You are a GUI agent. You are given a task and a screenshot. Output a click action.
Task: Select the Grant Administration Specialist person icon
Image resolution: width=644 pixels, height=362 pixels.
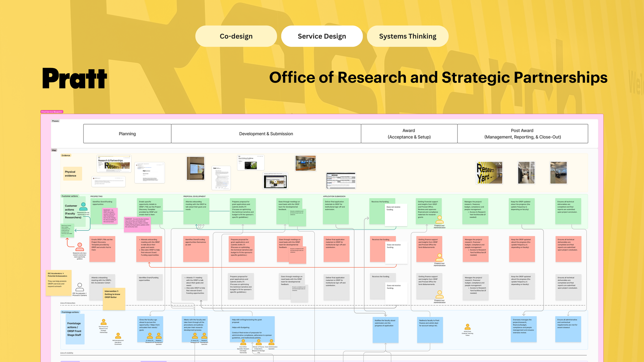(x=271, y=342)
